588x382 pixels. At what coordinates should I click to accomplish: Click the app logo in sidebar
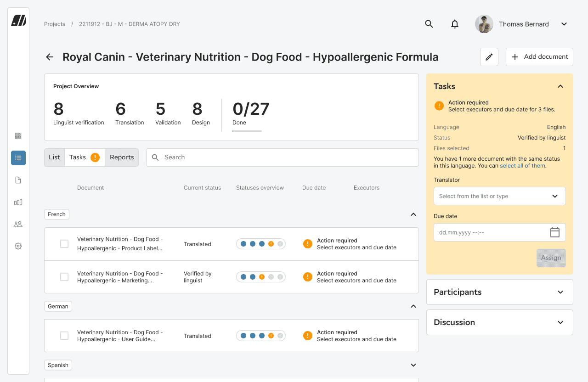[18, 20]
